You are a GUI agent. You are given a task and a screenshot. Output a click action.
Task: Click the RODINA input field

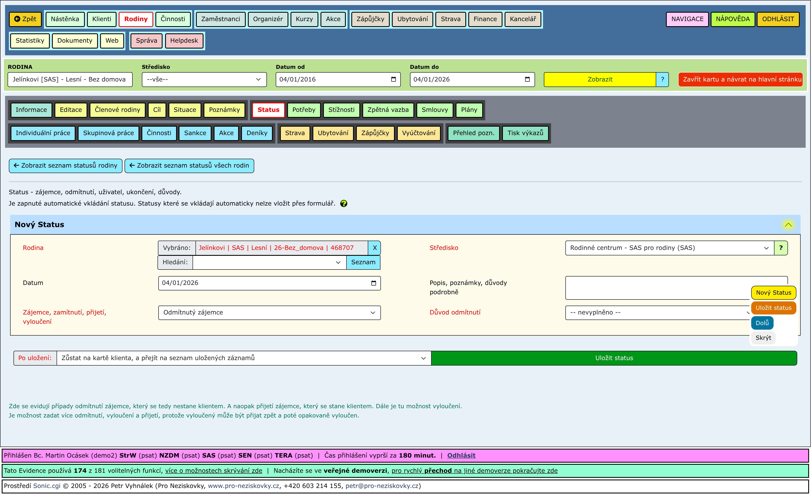70,79
